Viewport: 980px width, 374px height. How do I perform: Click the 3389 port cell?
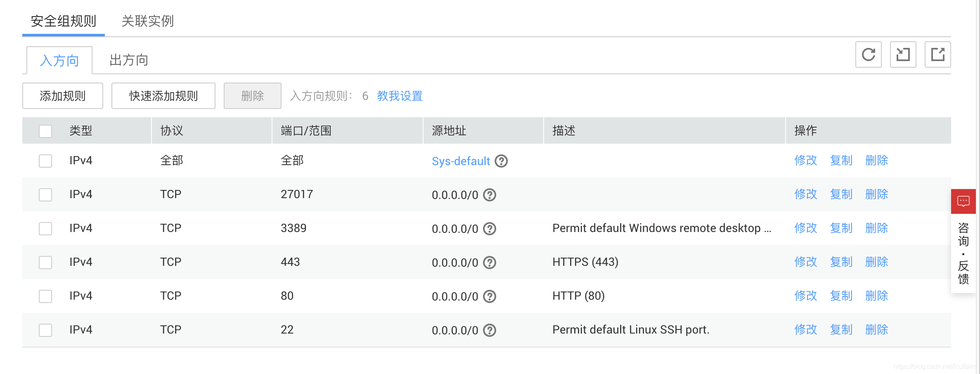[x=294, y=228]
